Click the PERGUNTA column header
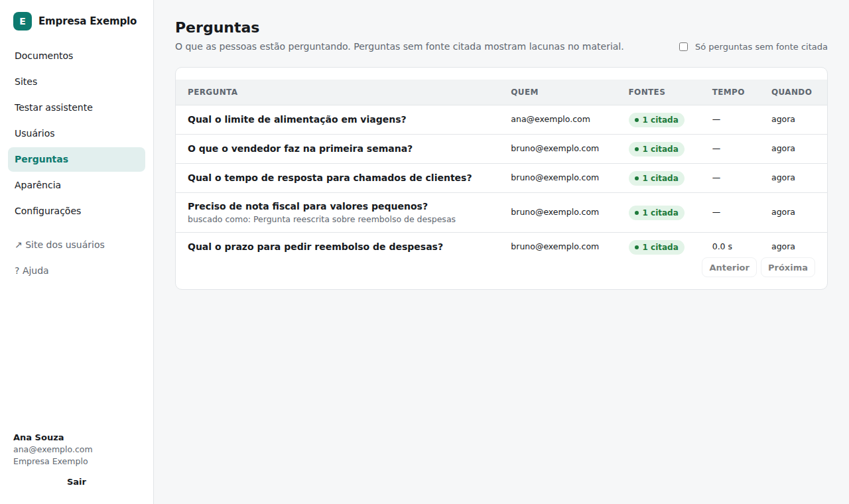849x504 pixels. click(x=212, y=92)
